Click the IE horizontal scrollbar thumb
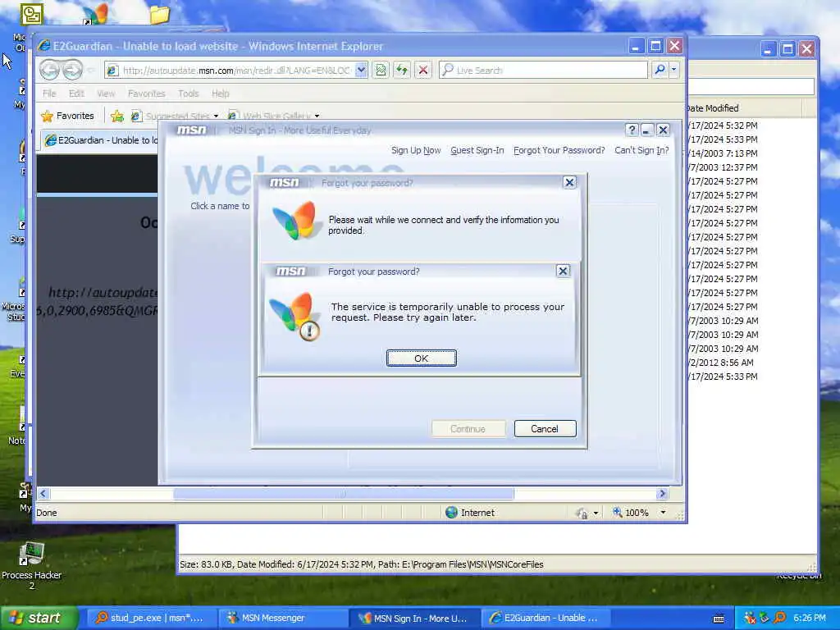This screenshot has width=840, height=630. tap(343, 493)
